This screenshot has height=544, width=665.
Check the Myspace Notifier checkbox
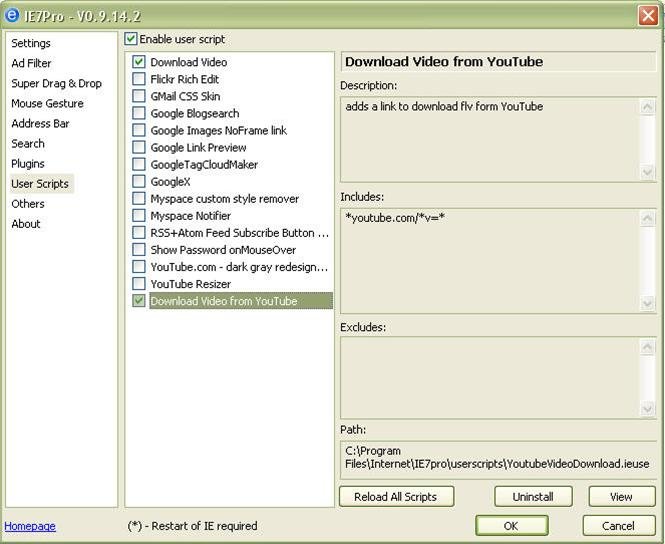[x=139, y=215]
